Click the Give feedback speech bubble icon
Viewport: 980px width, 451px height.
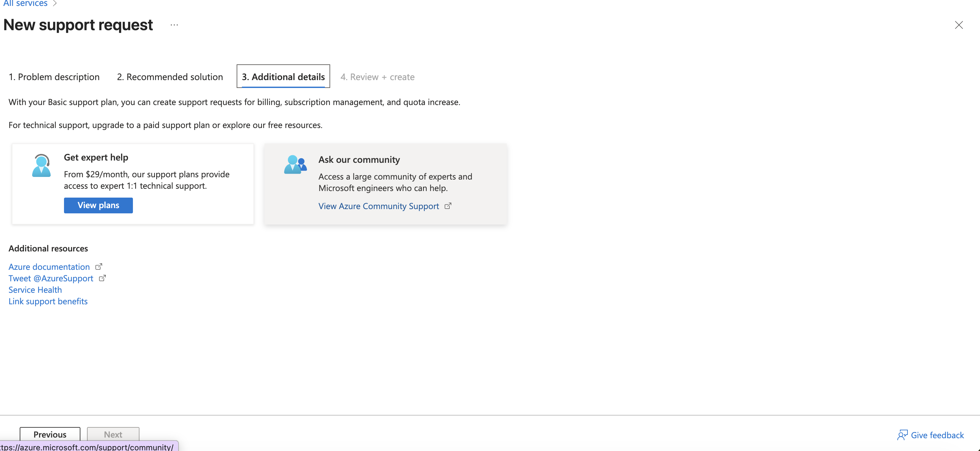[x=902, y=435]
